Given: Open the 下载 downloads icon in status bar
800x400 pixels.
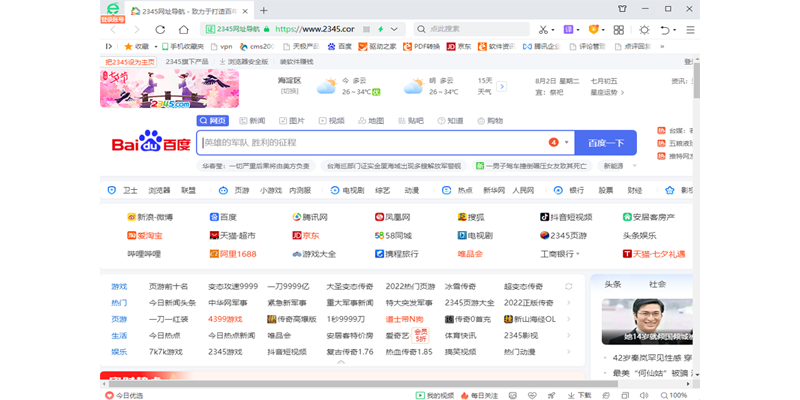Looking at the screenshot, I should [580, 395].
